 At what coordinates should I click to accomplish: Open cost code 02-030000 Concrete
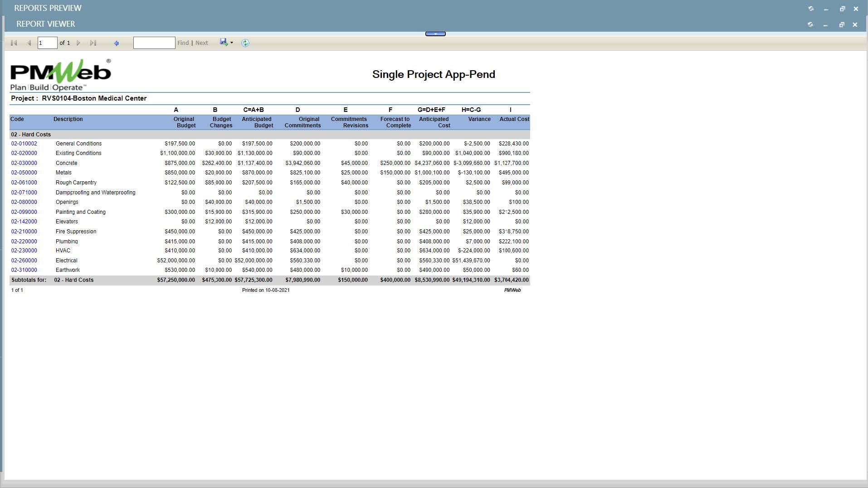pos(24,163)
